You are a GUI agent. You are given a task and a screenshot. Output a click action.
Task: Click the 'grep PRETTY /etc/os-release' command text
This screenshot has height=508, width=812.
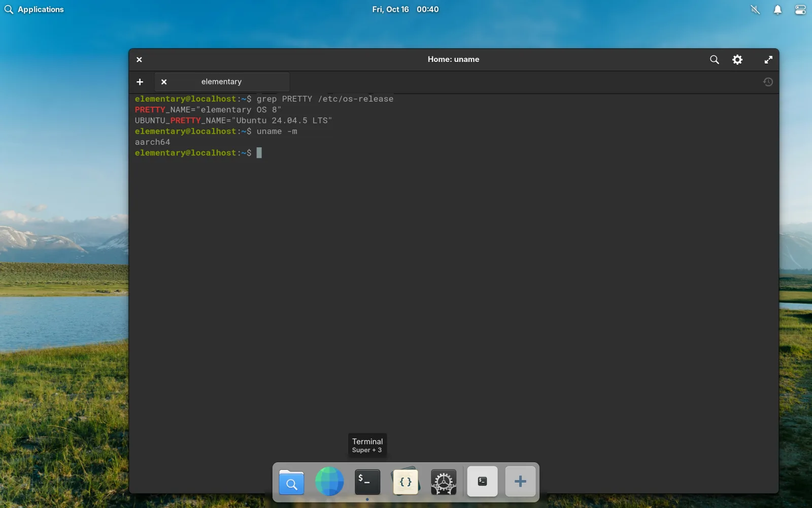[325, 99]
